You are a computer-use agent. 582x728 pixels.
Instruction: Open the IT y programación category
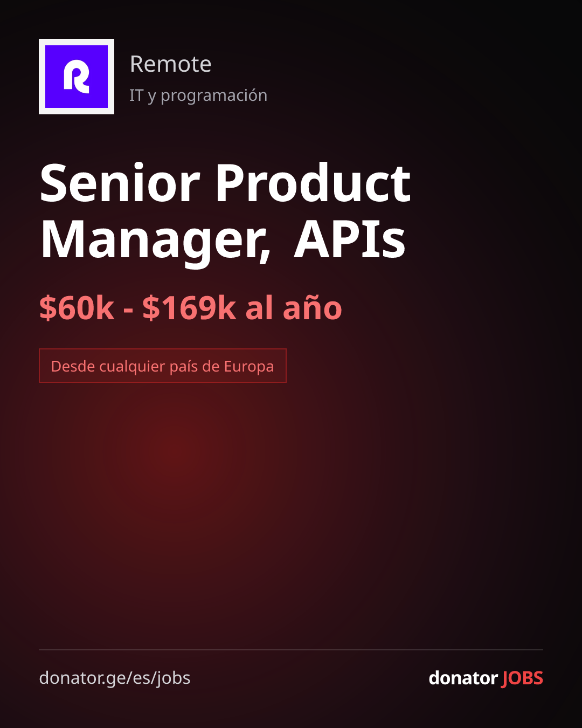[x=198, y=95]
